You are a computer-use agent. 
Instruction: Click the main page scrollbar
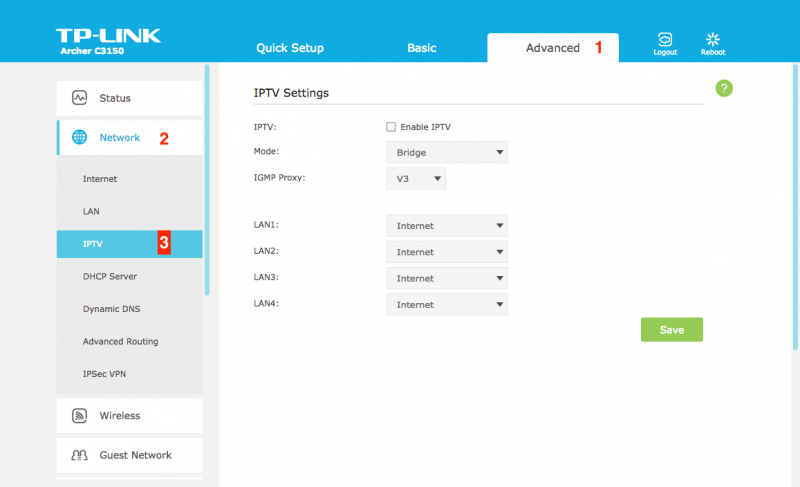tap(795, 207)
